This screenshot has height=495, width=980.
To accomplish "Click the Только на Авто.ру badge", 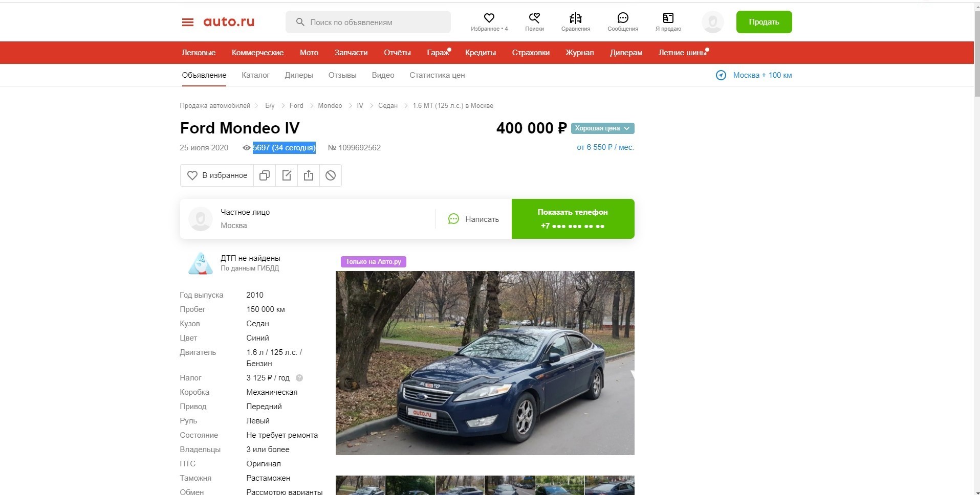I will [374, 262].
